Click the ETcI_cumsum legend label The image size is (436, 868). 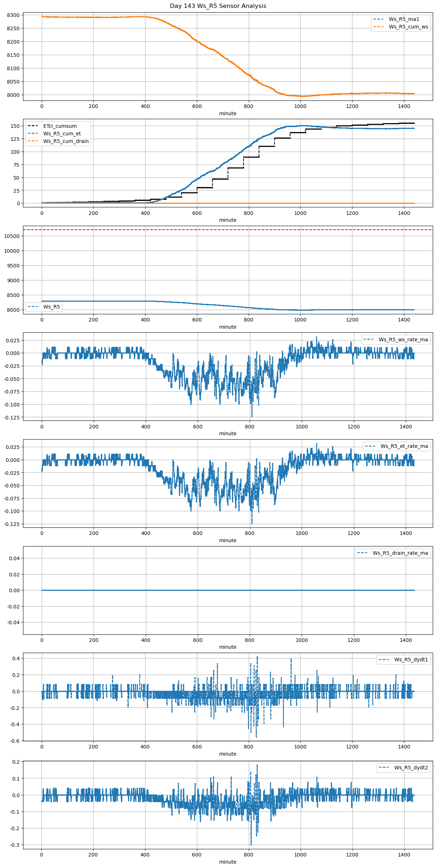coord(60,126)
